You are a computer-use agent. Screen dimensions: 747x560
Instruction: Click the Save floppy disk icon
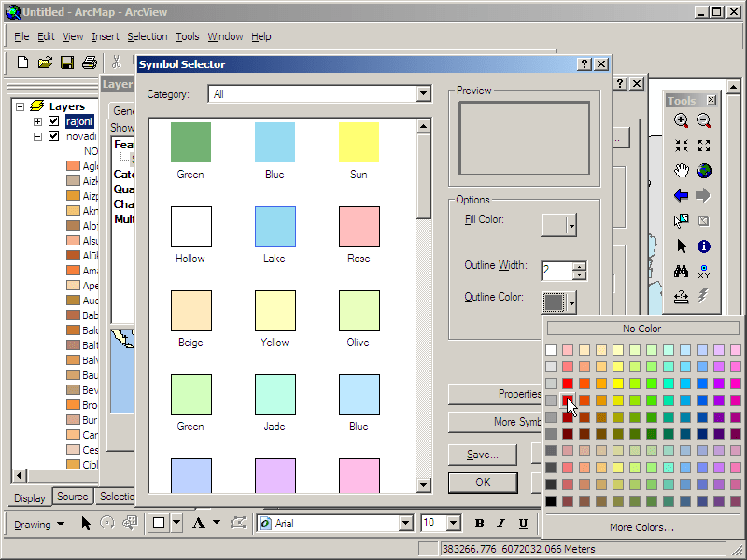(x=67, y=63)
